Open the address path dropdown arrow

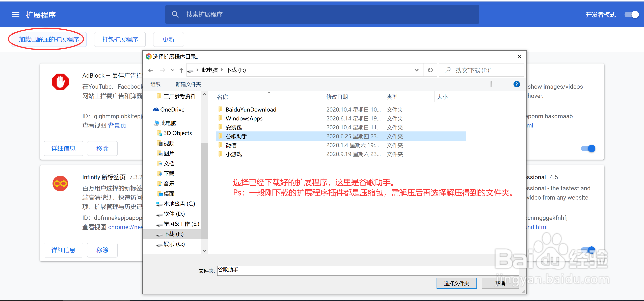pyautogui.click(x=416, y=70)
